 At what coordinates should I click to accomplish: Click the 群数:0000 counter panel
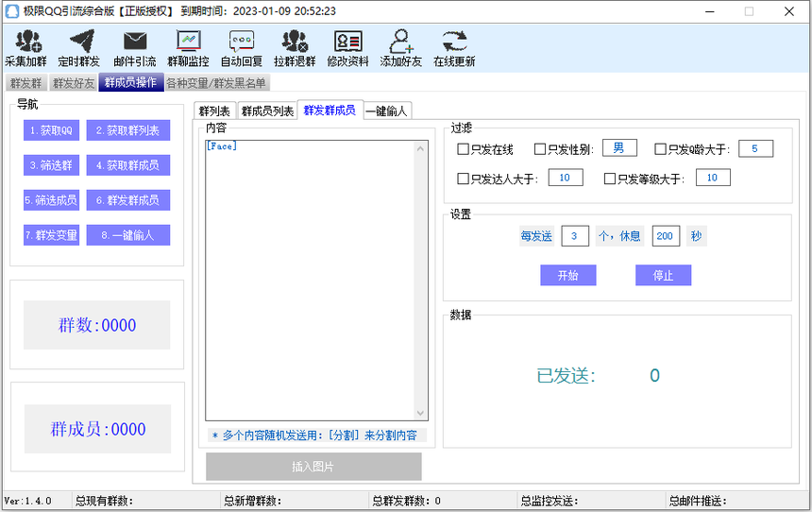click(x=97, y=325)
